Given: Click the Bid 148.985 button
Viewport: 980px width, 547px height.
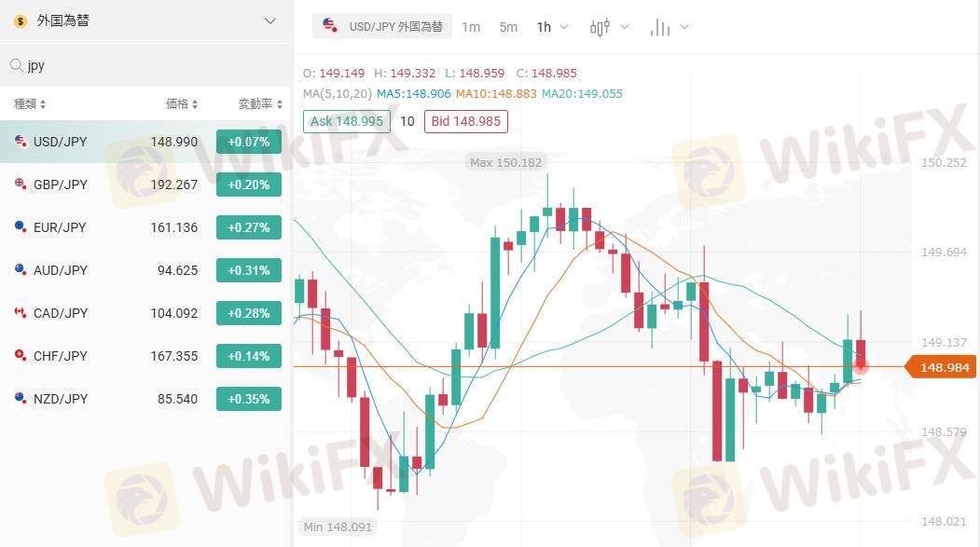Looking at the screenshot, I should click(465, 121).
